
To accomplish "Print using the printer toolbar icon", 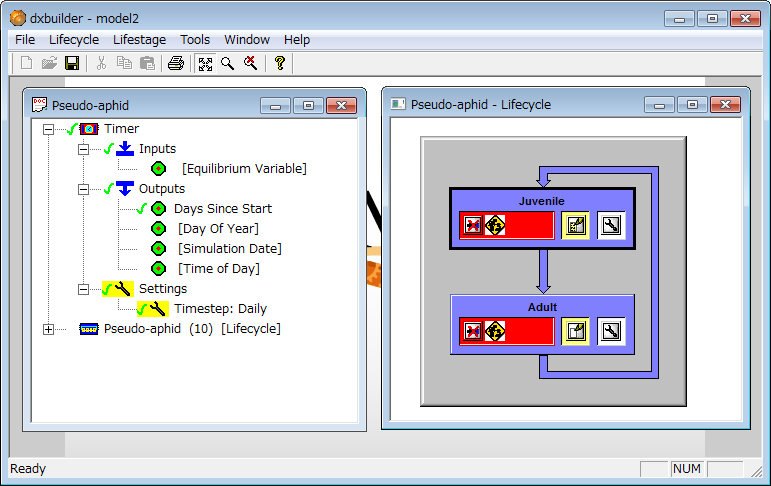I will (176, 63).
